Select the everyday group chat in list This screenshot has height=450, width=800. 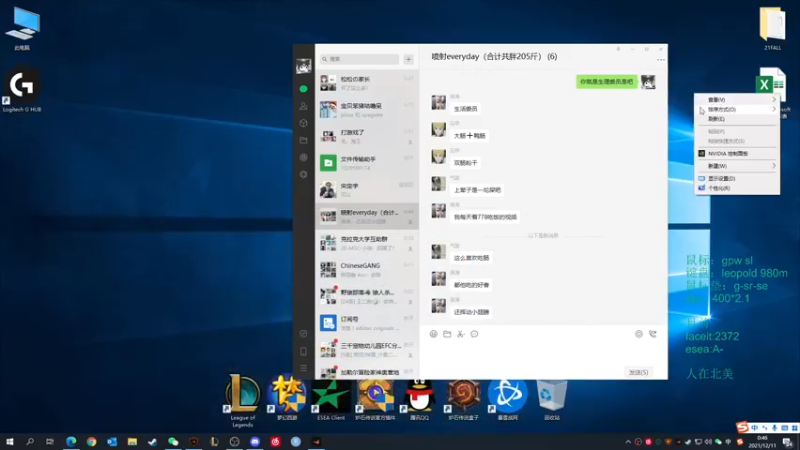(367, 216)
